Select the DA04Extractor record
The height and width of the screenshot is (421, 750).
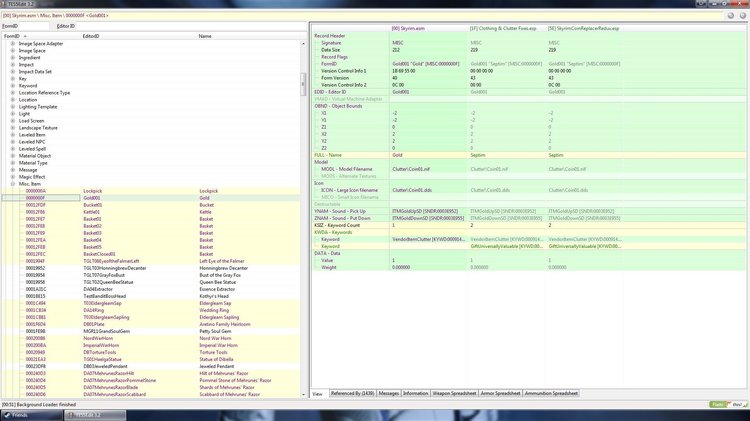pyautogui.click(x=151, y=289)
